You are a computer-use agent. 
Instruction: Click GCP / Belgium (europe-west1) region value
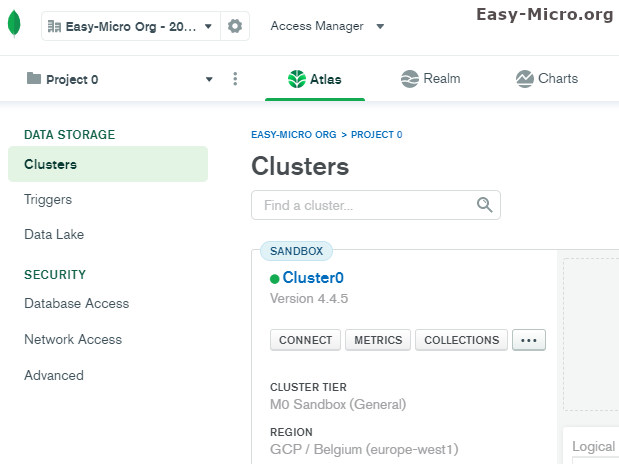(x=364, y=449)
